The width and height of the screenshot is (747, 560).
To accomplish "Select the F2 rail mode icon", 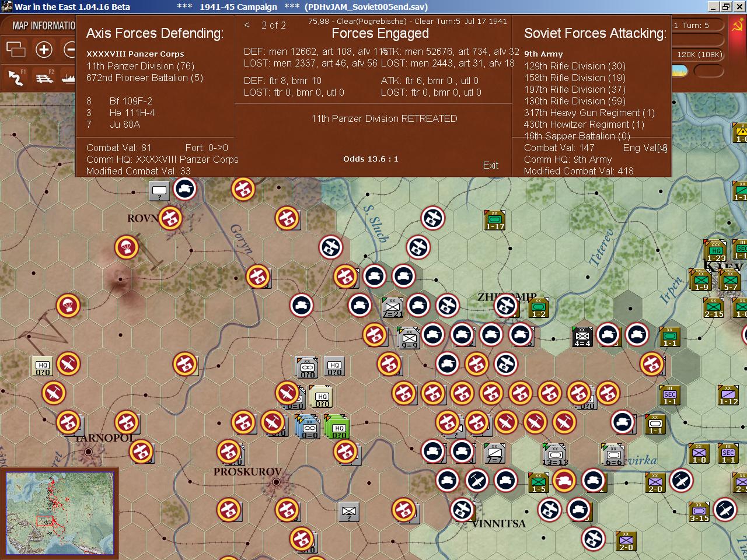I will pyautogui.click(x=44, y=77).
